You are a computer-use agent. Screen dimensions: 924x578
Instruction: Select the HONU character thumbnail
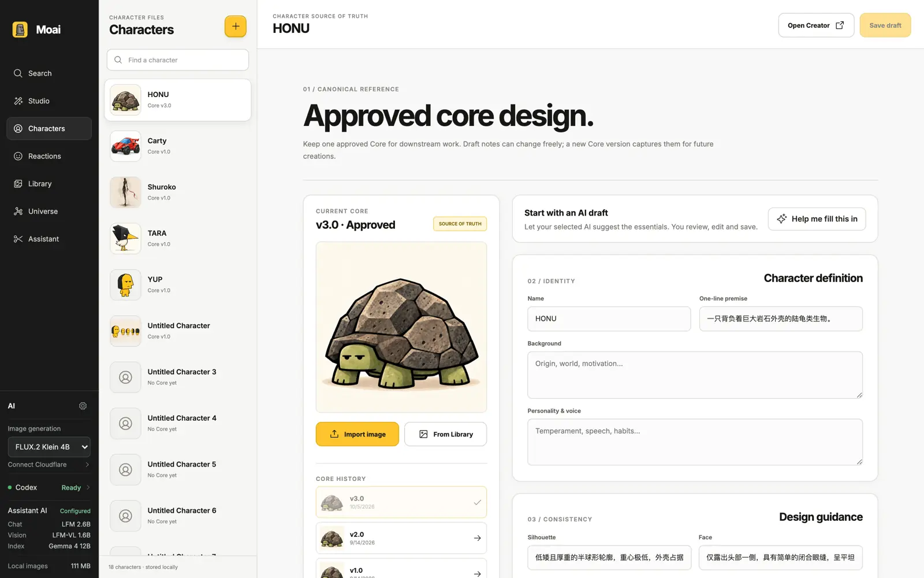(125, 100)
